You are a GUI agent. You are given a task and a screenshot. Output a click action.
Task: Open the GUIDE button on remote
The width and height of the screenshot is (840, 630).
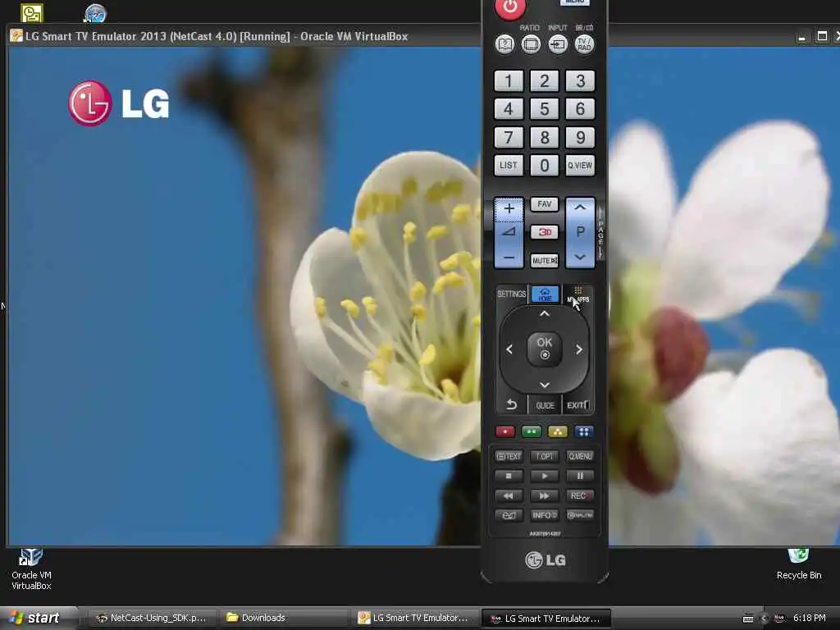(x=545, y=405)
